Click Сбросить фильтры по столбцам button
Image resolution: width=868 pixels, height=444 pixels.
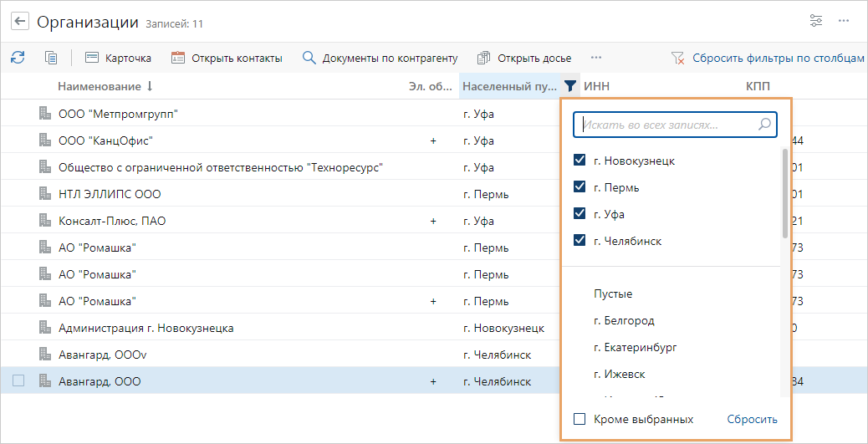pos(767,58)
